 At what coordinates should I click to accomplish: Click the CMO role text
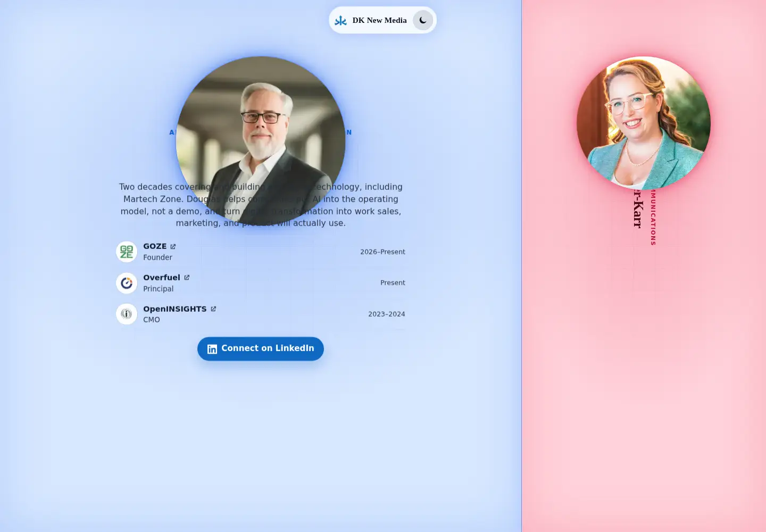coord(152,320)
